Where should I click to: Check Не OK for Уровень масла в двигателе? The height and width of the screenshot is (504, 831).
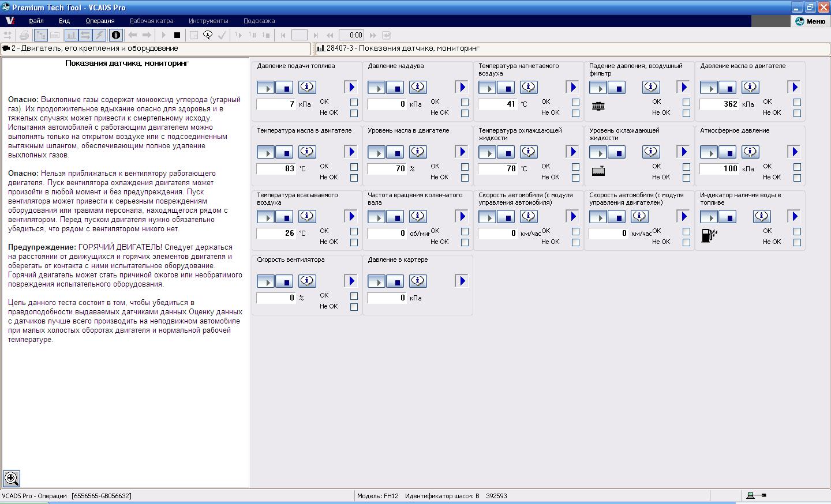[465, 178]
